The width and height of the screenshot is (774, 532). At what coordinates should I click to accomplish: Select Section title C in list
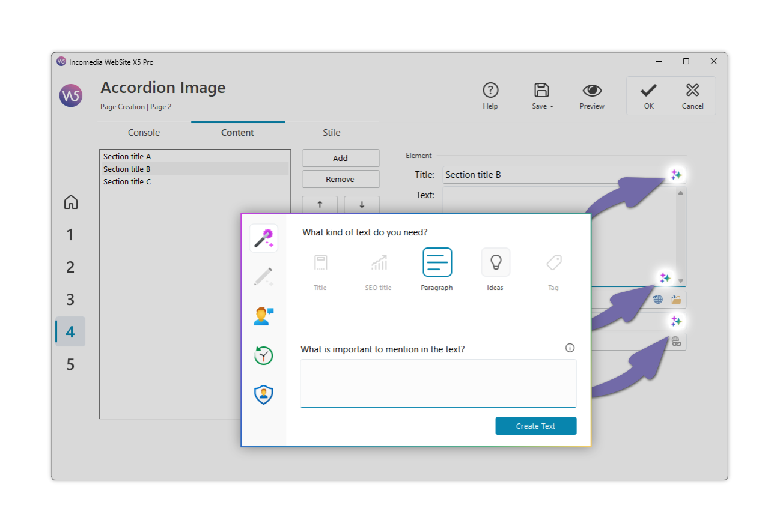pyautogui.click(x=127, y=182)
